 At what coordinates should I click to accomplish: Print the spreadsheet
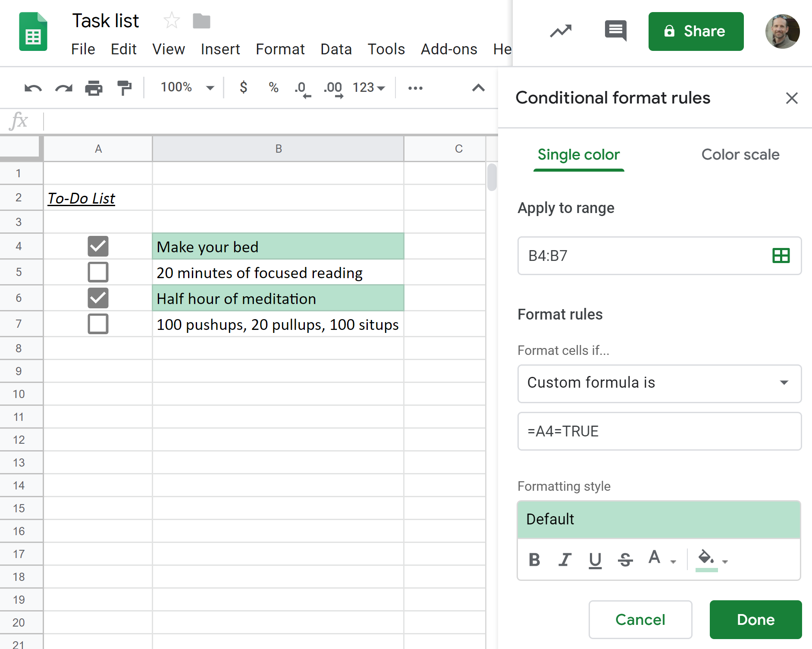point(94,88)
